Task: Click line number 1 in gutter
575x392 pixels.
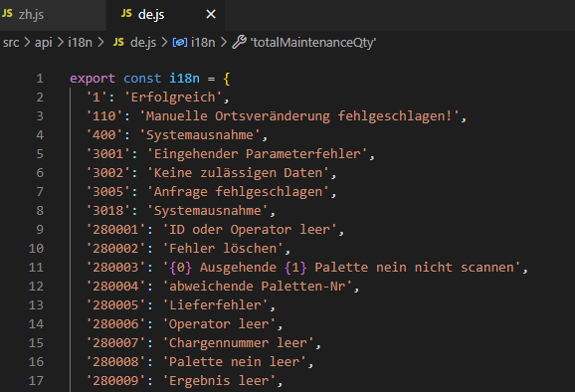Action: click(x=40, y=79)
